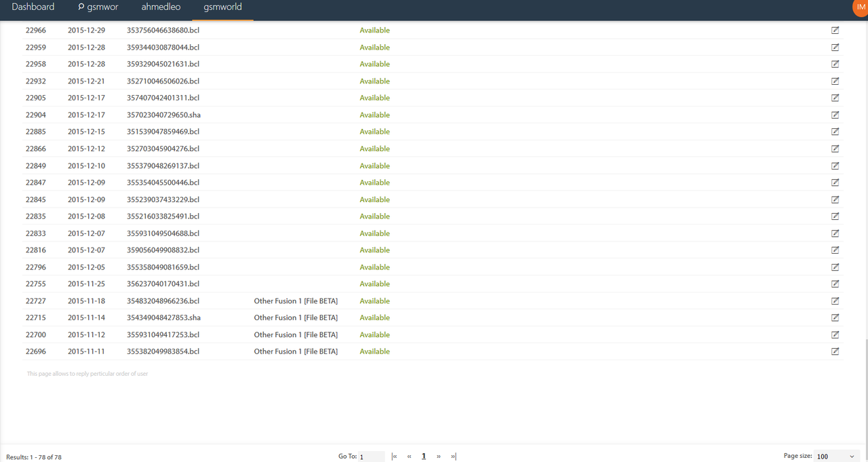Go to the previous page
Image resolution: width=868 pixels, height=462 pixels.
(410, 457)
